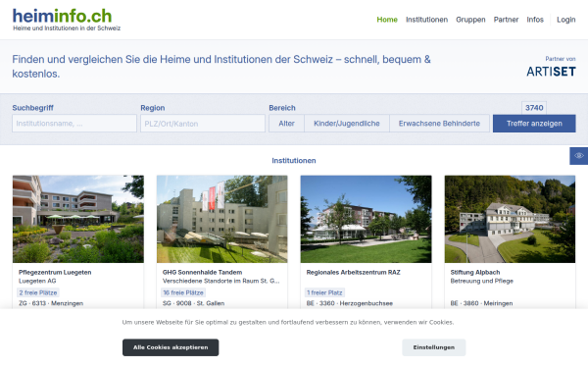This screenshot has width=588, height=368.
Task: Click 'Verschiedene Standorte im Raum St. G...' subtitle
Action: [x=221, y=281]
